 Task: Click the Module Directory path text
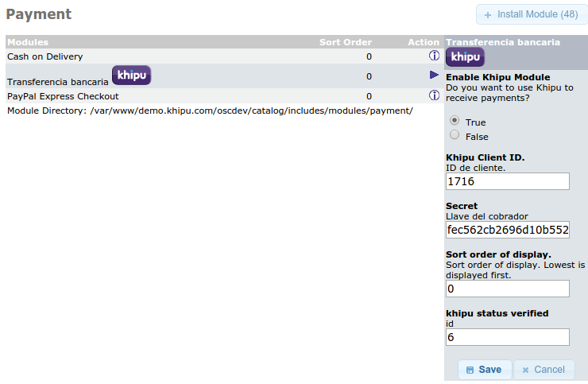[210, 111]
